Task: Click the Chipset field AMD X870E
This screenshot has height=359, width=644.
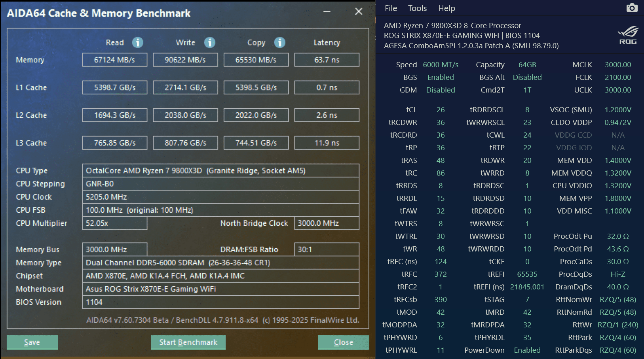Action: pyautogui.click(x=221, y=276)
